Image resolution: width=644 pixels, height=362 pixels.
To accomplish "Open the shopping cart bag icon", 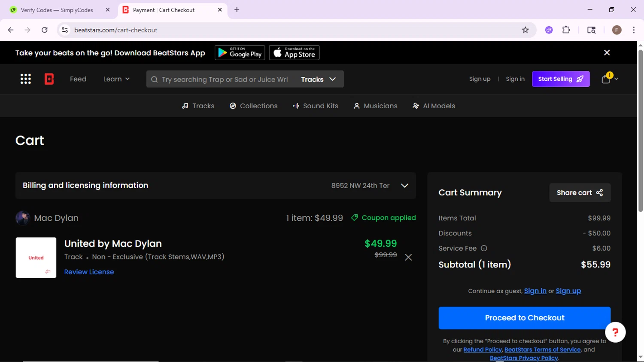I will point(606,79).
